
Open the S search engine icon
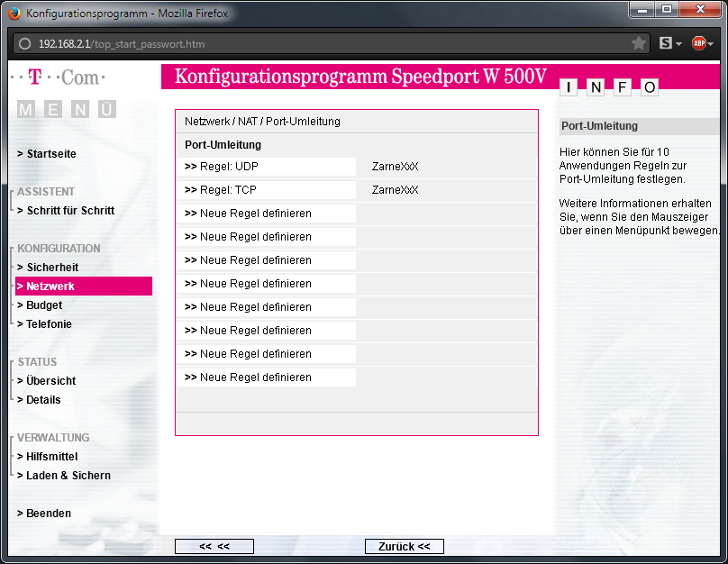[666, 43]
